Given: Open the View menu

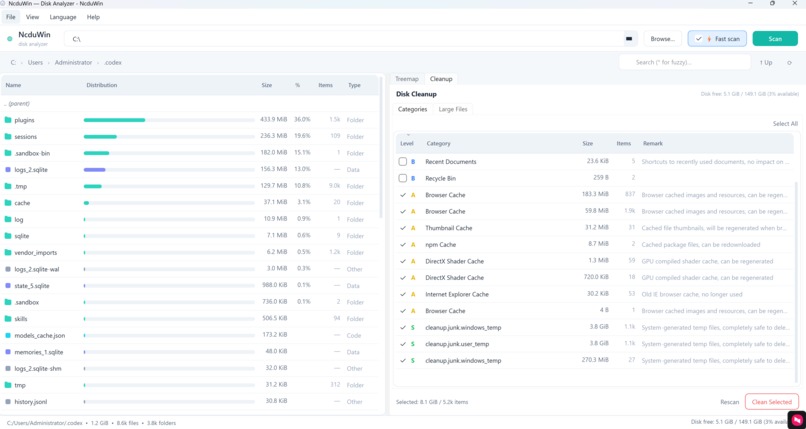Looking at the screenshot, I should point(32,17).
